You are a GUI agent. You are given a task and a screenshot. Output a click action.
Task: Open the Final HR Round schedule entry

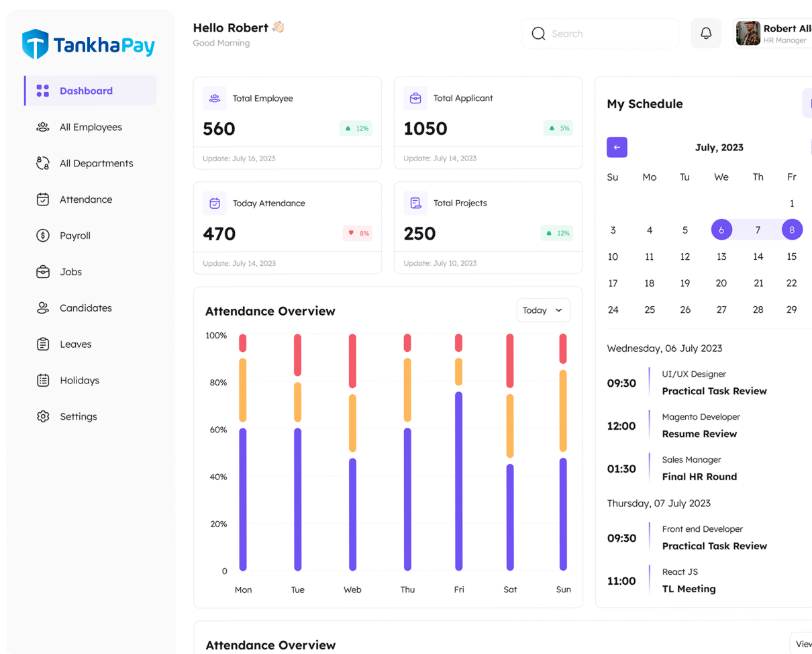699,477
